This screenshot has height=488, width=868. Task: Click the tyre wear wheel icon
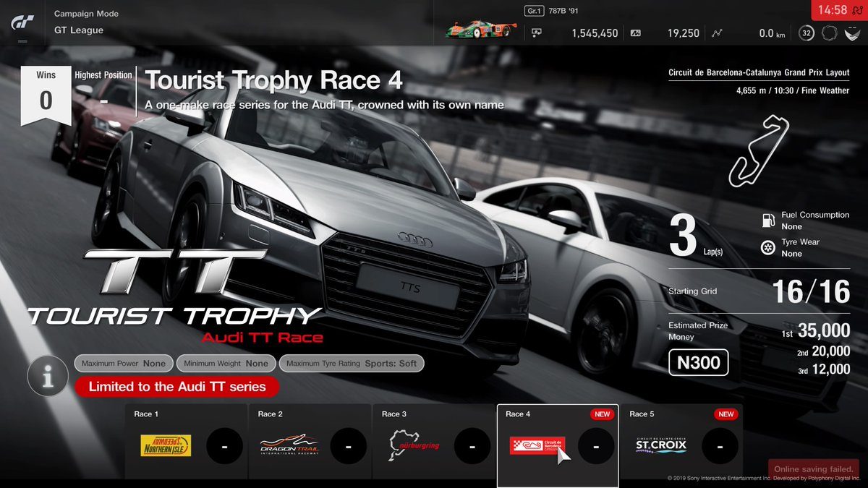[x=768, y=248]
